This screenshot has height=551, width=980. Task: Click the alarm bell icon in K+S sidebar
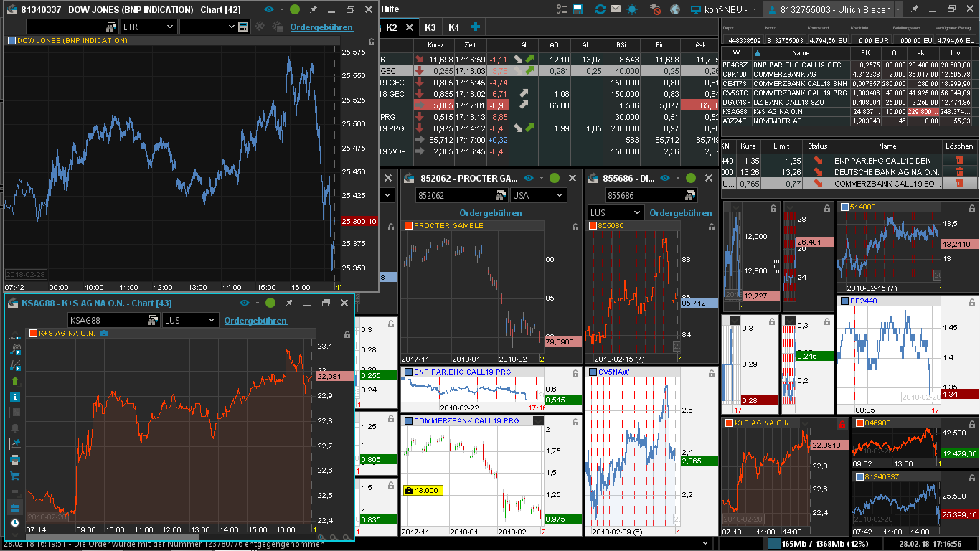tap(15, 428)
